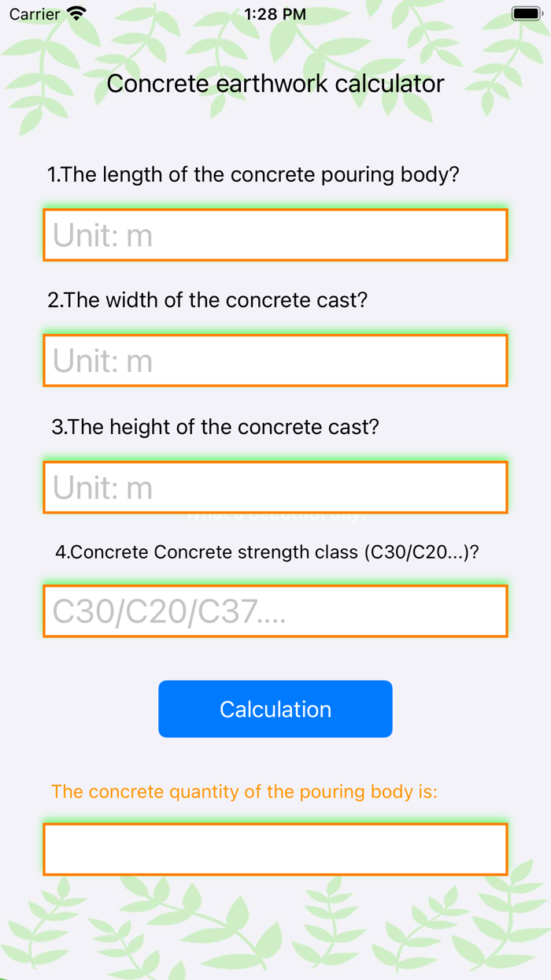Screen dimensions: 551x980
Task: Click the concrete strength class input field
Action: pyautogui.click(x=275, y=611)
